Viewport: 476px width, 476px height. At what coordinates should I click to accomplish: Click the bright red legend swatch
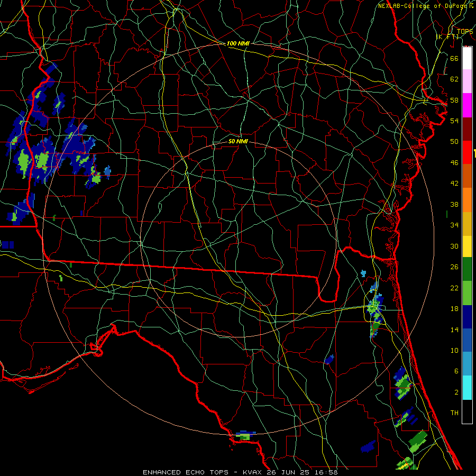467,152
